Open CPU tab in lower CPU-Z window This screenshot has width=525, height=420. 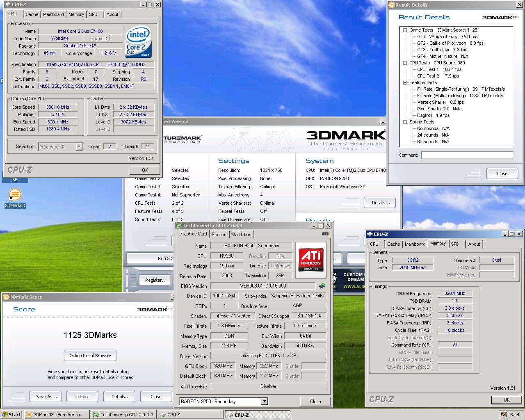pos(374,244)
